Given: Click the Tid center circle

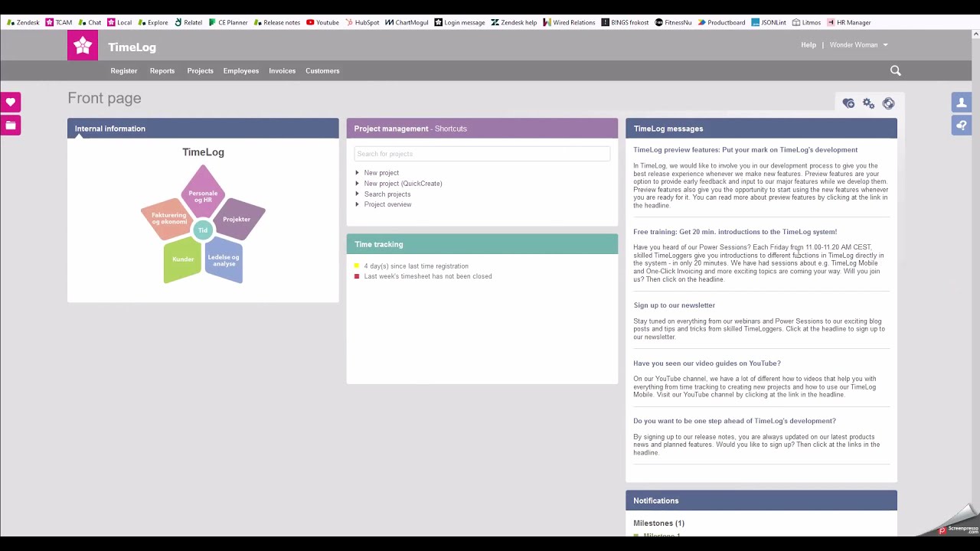Looking at the screenshot, I should pyautogui.click(x=203, y=230).
